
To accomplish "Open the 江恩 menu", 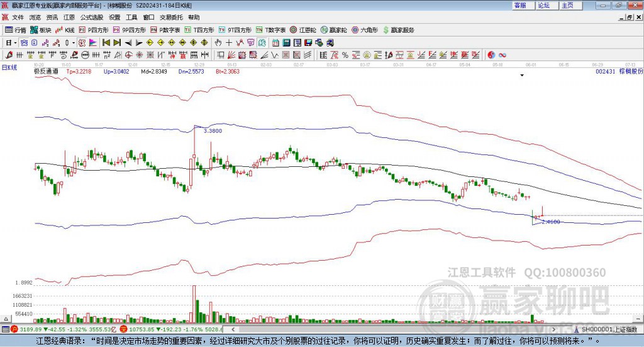I will point(69,17).
